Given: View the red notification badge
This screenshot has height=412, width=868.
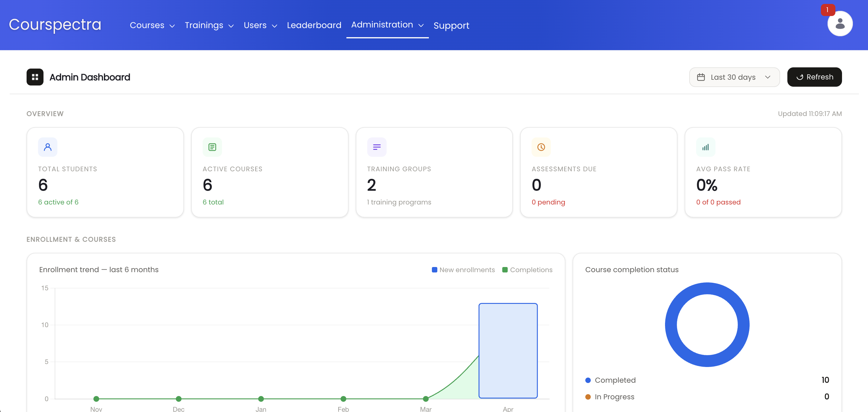Looking at the screenshot, I should coord(827,10).
